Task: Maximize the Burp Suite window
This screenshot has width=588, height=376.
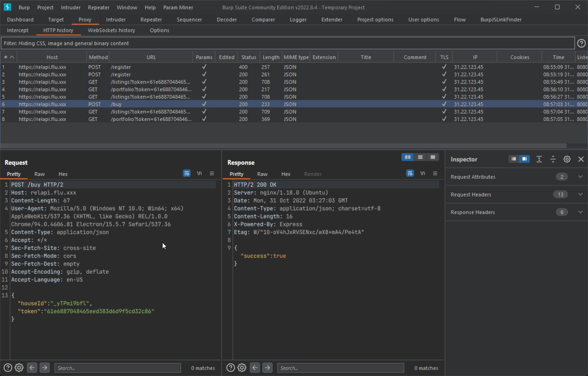Action: point(557,7)
